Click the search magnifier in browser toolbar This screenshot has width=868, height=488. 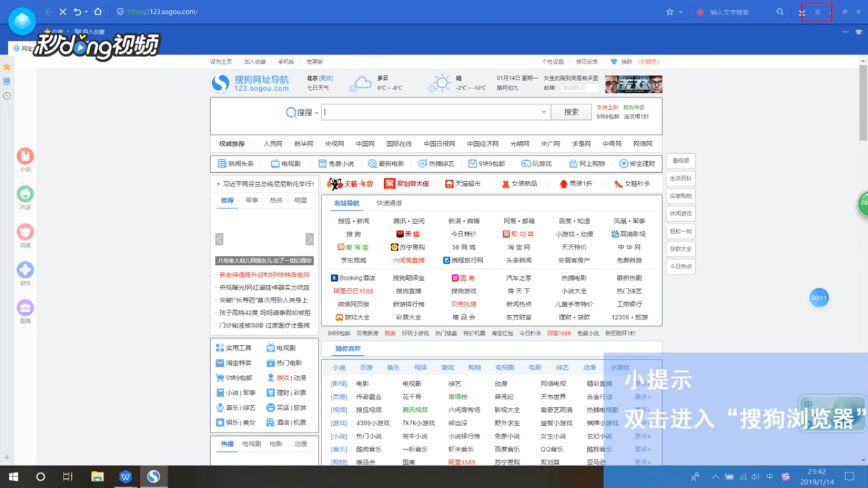pyautogui.click(x=780, y=12)
